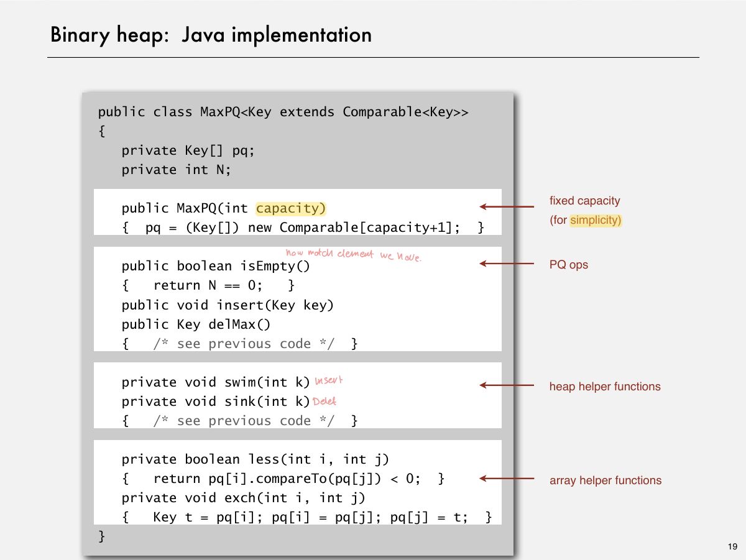The height and width of the screenshot is (560, 746).
Task: Click the line 'Key t = pq[i]; pq[i] = pq[j];'
Action: click(x=267, y=517)
